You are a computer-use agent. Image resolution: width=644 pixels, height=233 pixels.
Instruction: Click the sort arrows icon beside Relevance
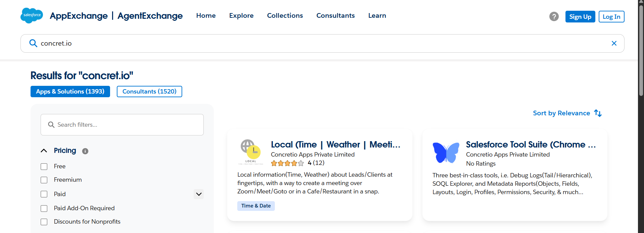click(598, 113)
